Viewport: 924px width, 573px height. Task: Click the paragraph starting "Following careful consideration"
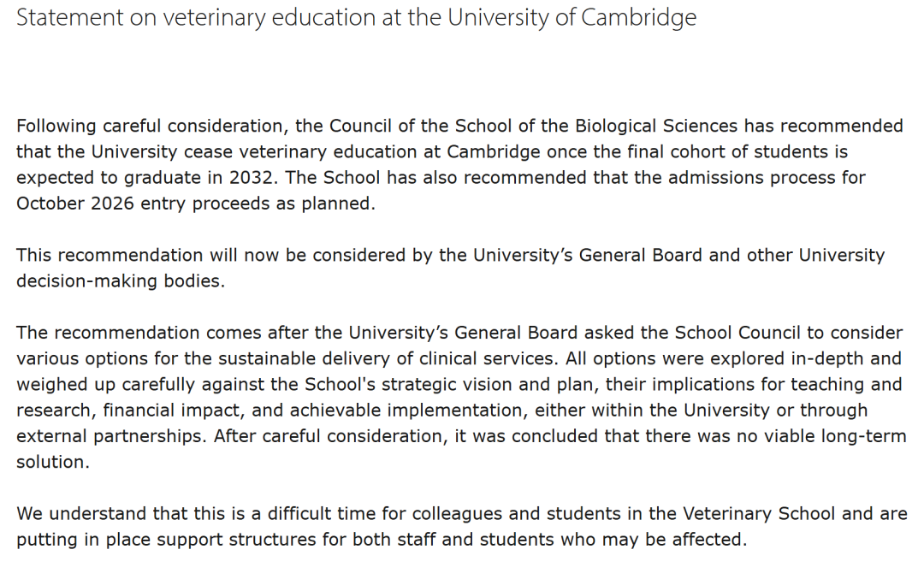pos(459,165)
